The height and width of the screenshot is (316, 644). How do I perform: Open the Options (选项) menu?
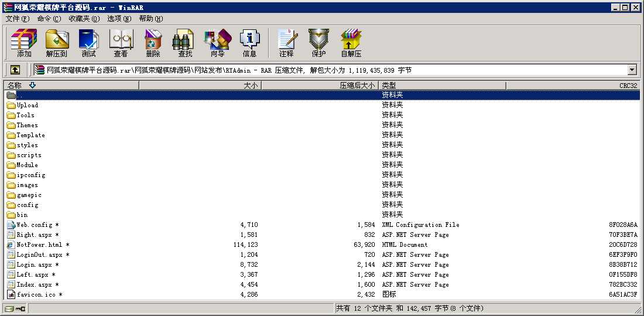click(119, 19)
